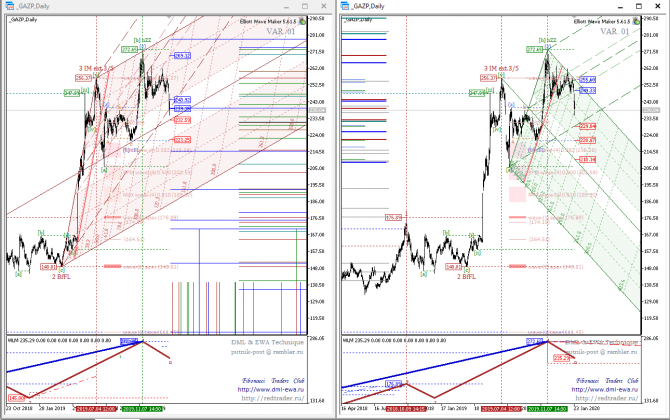Select the green 2019.11.07 14:00 date marker in left chart
Viewport: 670px width, 420px height.
142,409
